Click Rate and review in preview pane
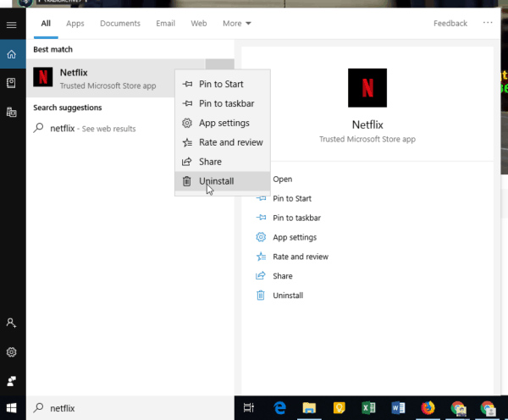Viewport: 508px width, 420px height. click(x=301, y=257)
